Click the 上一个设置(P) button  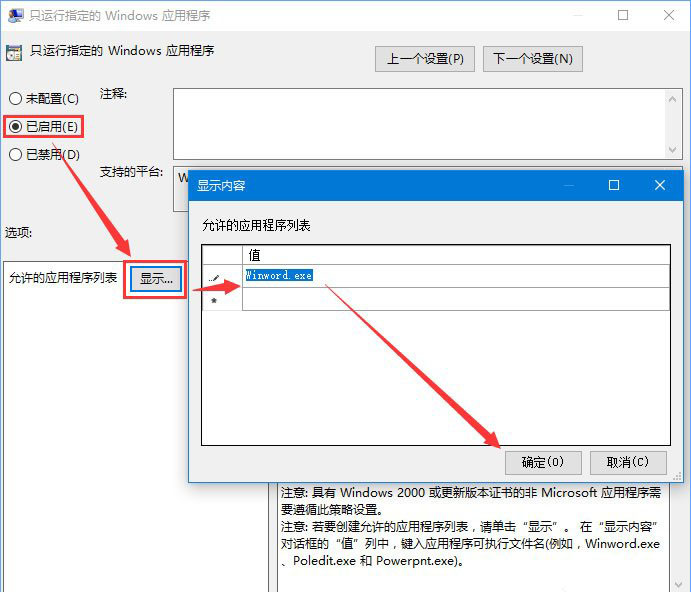pyautogui.click(x=425, y=59)
